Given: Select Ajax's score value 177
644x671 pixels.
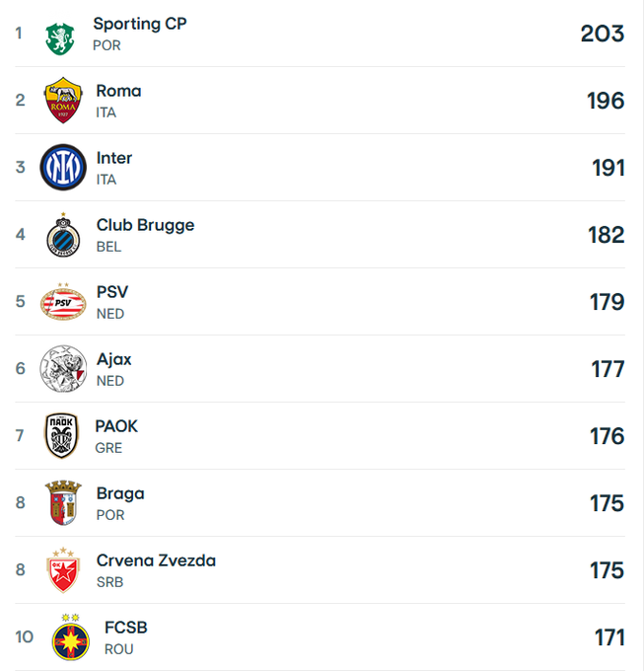Looking at the screenshot, I should (x=608, y=369).
